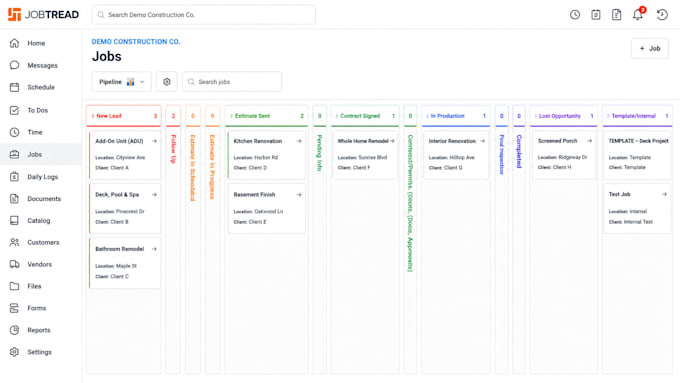Open the time clock icon in header
The height and width of the screenshot is (383, 680).
pos(575,15)
